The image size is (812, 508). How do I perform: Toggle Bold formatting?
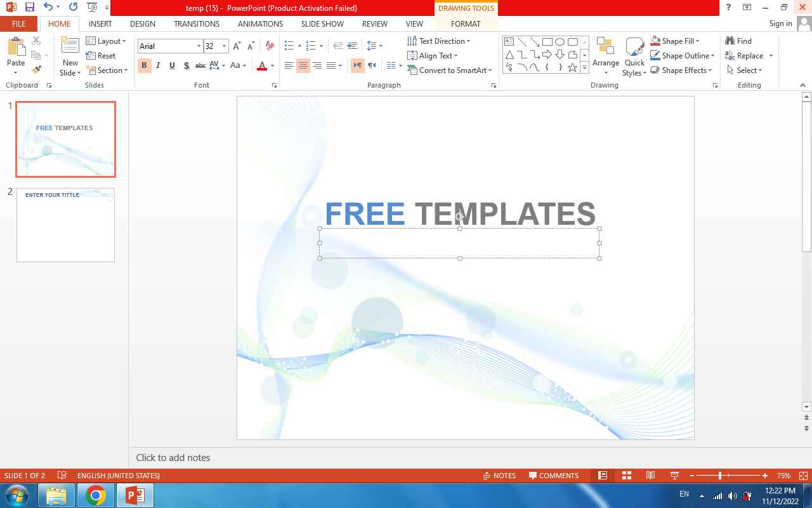tap(144, 65)
